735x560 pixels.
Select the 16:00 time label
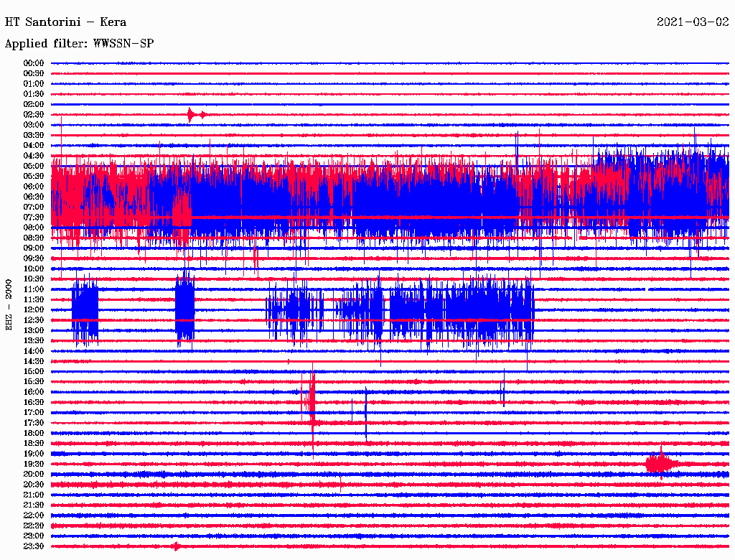(x=34, y=391)
